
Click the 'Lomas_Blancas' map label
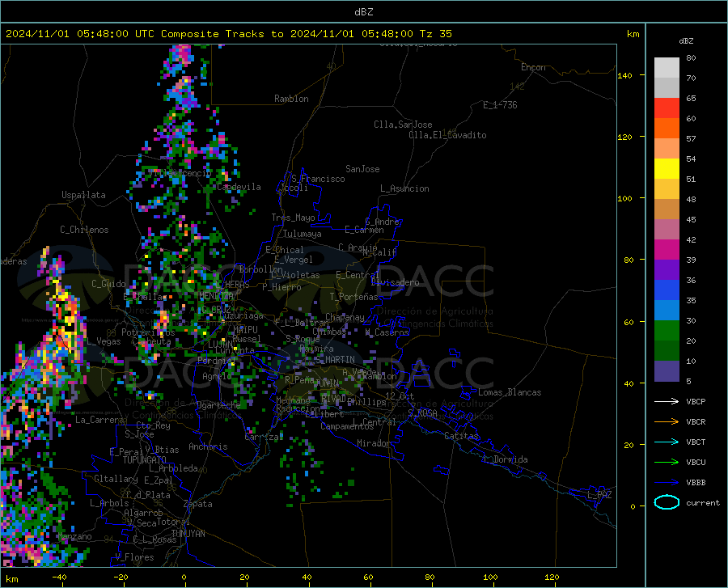click(510, 392)
